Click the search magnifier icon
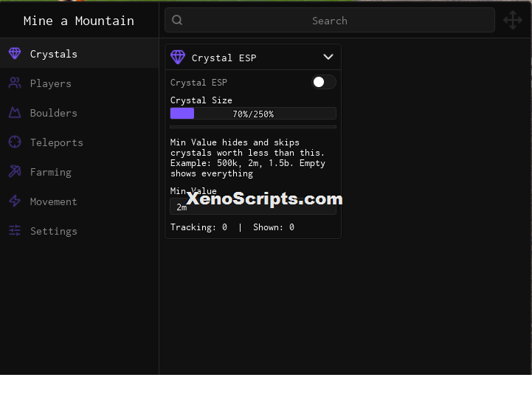The image size is (532, 397). point(177,21)
